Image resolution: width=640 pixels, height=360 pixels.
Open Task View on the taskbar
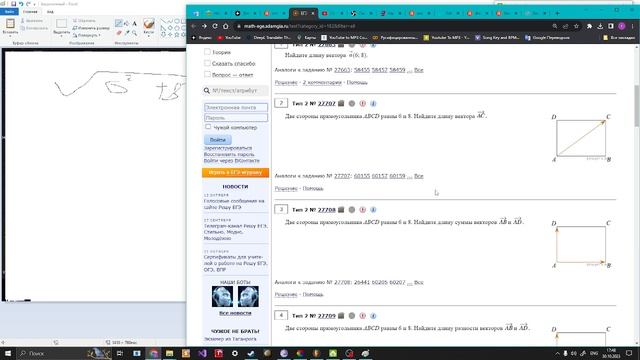pyautogui.click(x=120, y=353)
